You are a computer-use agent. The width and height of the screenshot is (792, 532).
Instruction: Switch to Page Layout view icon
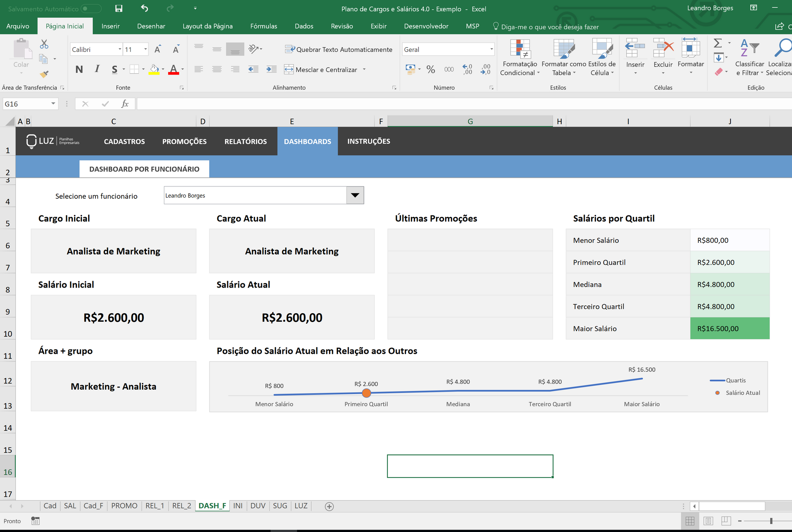[708, 521]
